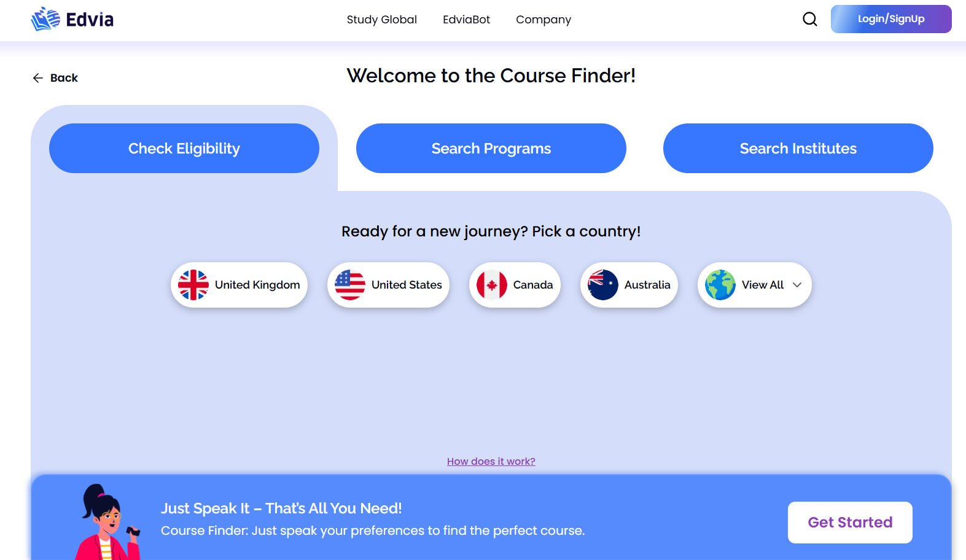Select Canada as your study country
This screenshot has width=966, height=560.
515,284
